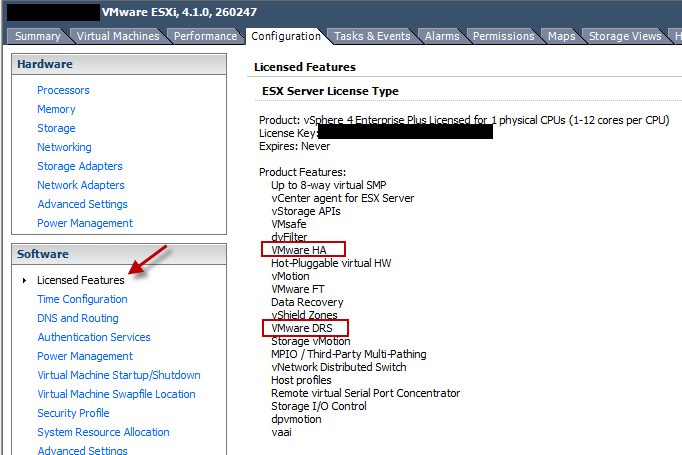Open Software Advanced Settings link
Image resolution: width=682 pixels, height=455 pixels.
82,450
